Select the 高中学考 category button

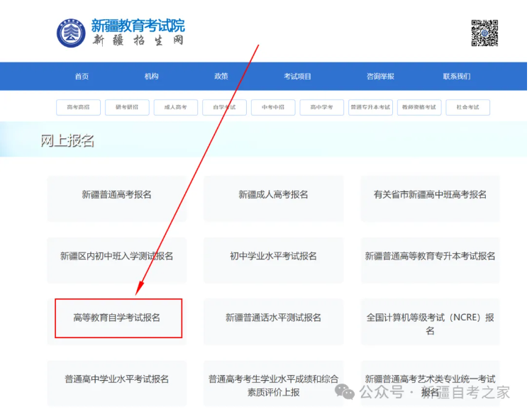(321, 107)
